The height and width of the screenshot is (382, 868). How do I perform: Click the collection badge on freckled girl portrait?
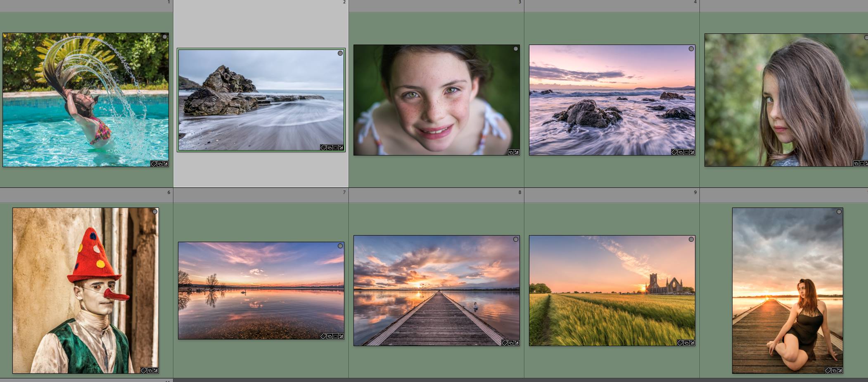[x=510, y=152]
